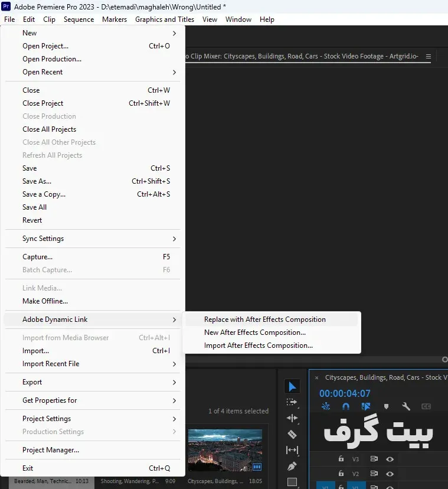Hide V2 track output with eye
This screenshot has width=448, height=489.
click(x=390, y=474)
